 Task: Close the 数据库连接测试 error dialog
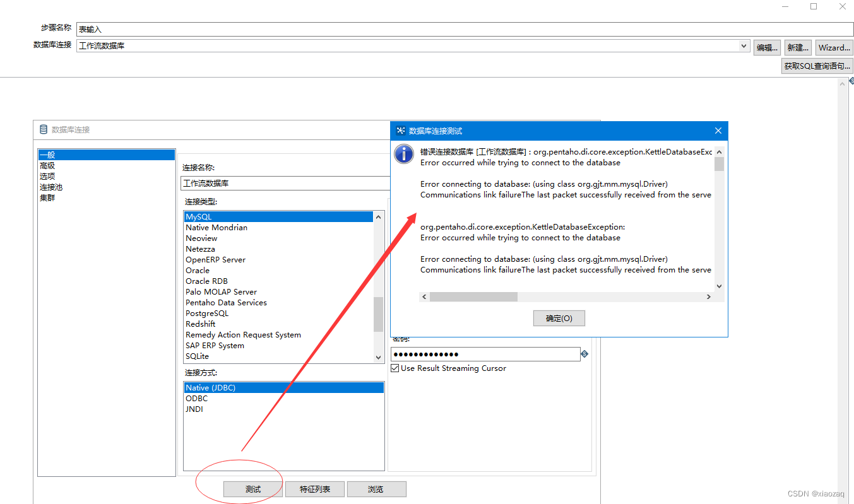click(718, 131)
